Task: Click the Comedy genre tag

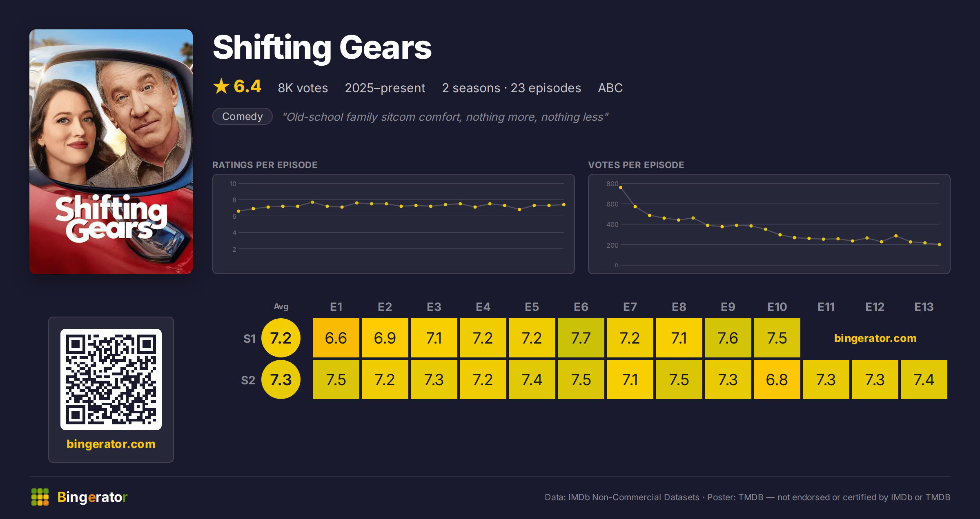Action: [243, 116]
